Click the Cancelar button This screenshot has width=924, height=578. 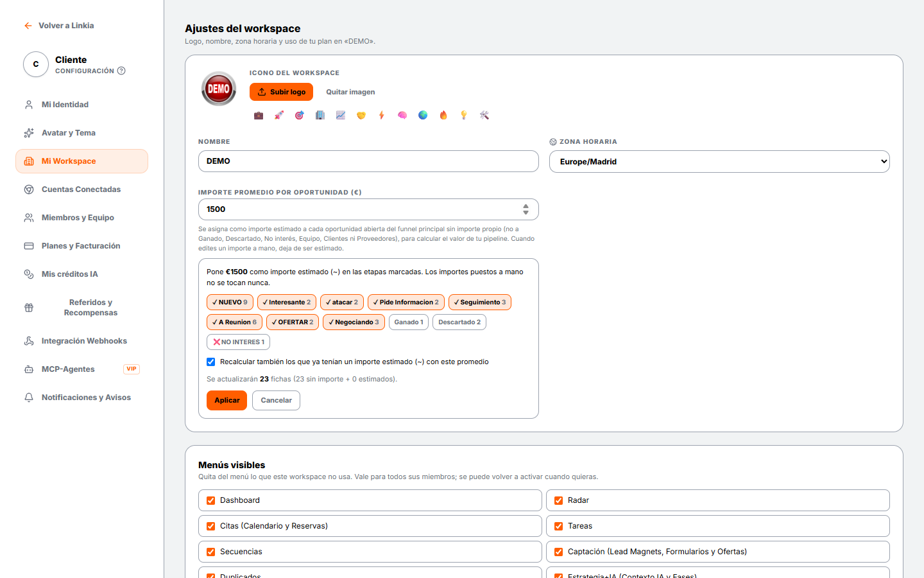click(x=276, y=400)
